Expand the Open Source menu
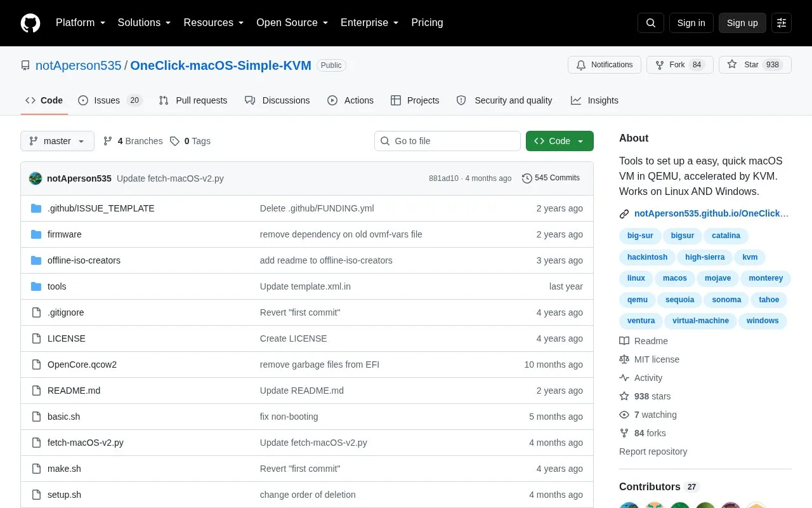 292,23
